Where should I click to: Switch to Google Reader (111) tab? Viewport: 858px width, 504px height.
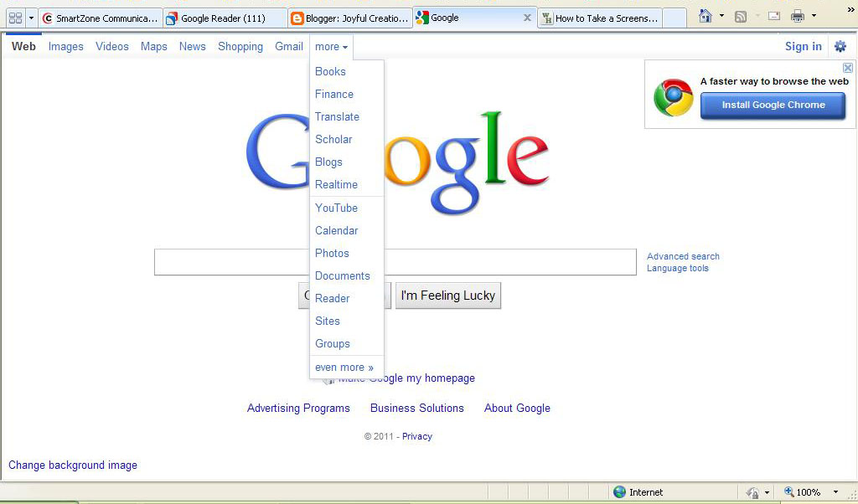pyautogui.click(x=225, y=18)
